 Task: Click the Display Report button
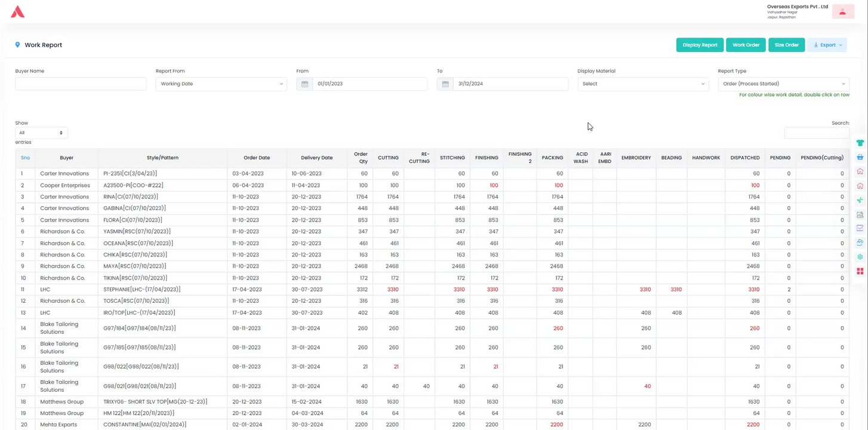(700, 45)
